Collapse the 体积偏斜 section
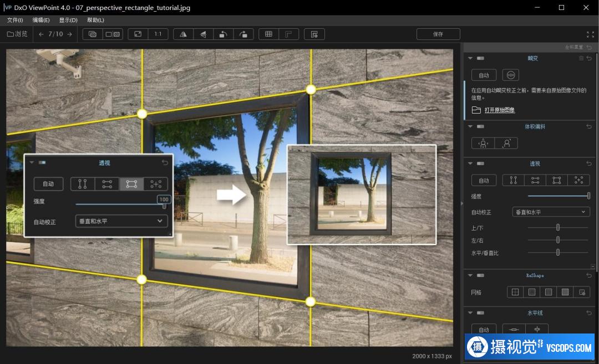This screenshot has width=599, height=364. tap(470, 126)
